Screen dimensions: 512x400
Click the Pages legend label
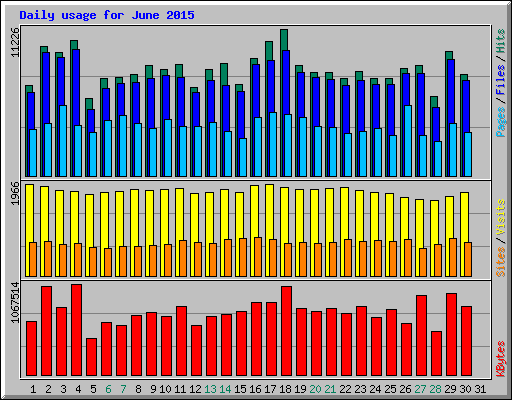[x=501, y=122]
